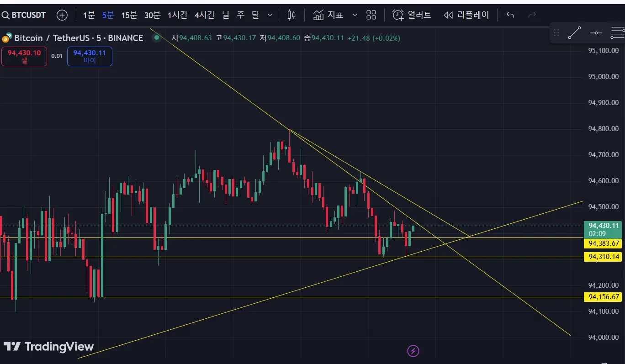Switch to the 1시간 timeframe
Viewport: 625px width, 364px height.
(x=177, y=15)
